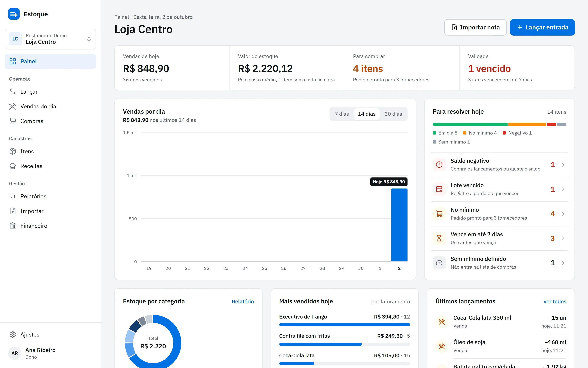Open the Relatório link in Estoque por categoria

243,301
